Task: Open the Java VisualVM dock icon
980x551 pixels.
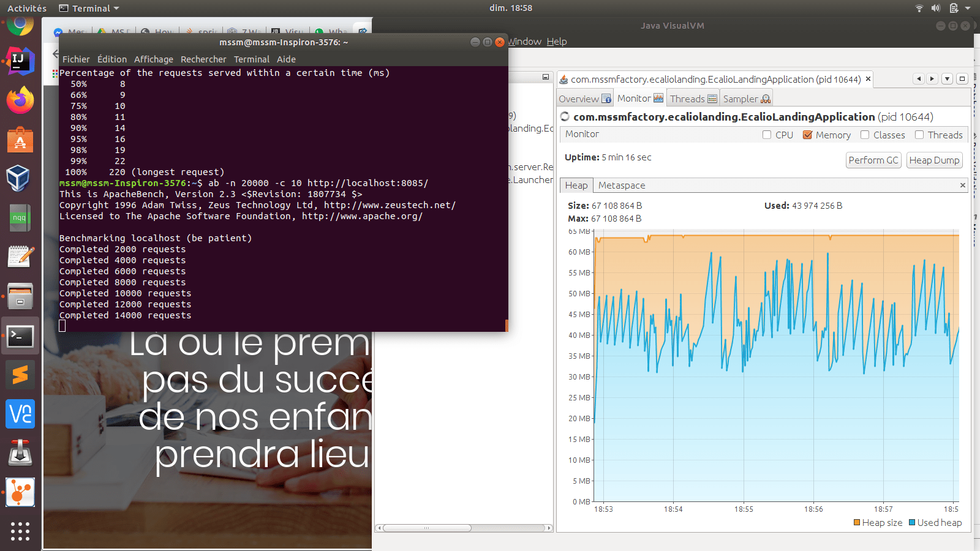Action: [x=20, y=492]
